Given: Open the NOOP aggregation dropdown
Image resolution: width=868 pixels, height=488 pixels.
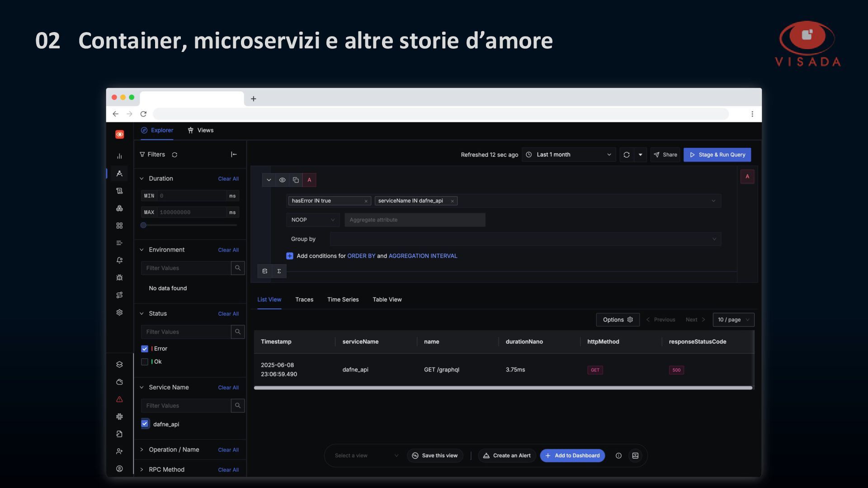Looking at the screenshot, I should click(x=313, y=220).
